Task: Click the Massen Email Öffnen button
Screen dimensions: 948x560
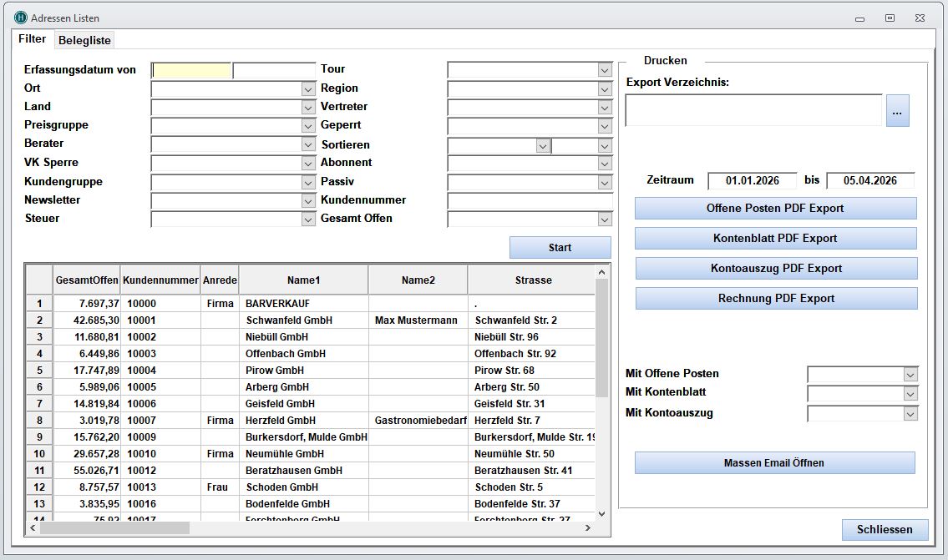Action: (774, 462)
